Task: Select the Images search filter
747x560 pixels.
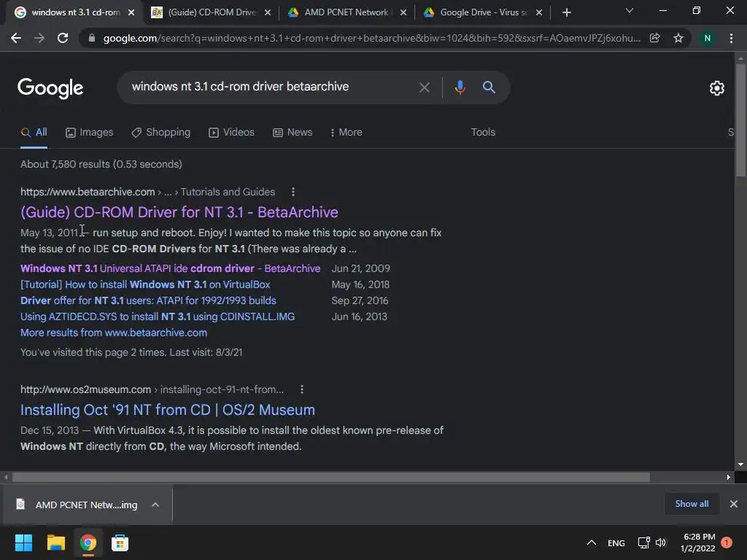Action: [x=90, y=133]
